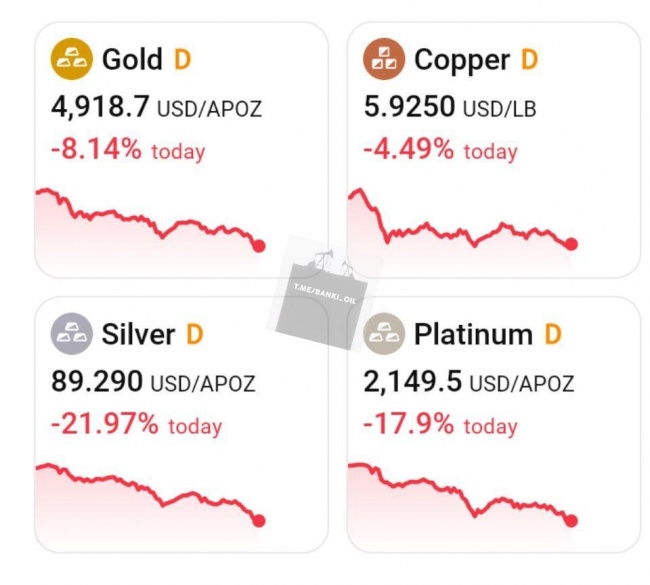Click the Platinum bars icon
This screenshot has height=585, width=650.
click(384, 334)
